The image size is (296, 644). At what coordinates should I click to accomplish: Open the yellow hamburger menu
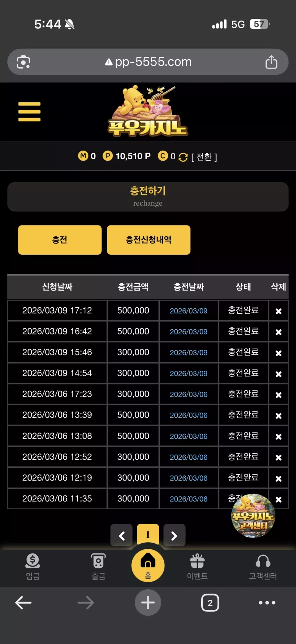point(29,112)
